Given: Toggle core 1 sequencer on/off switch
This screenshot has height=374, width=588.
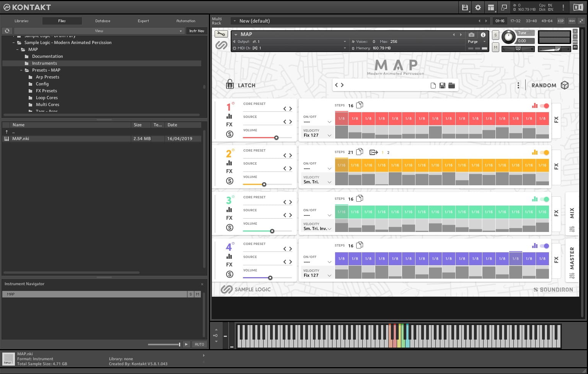Looking at the screenshot, I should pyautogui.click(x=544, y=106).
